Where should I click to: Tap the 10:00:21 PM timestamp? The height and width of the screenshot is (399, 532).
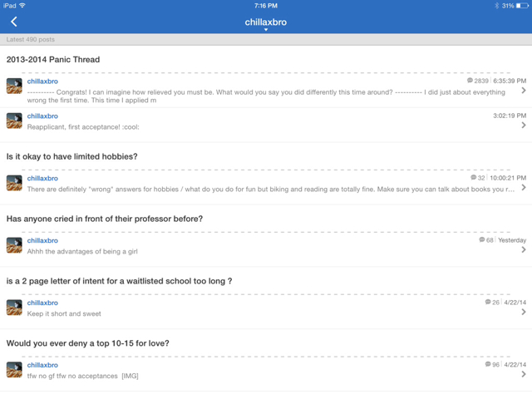508,178
